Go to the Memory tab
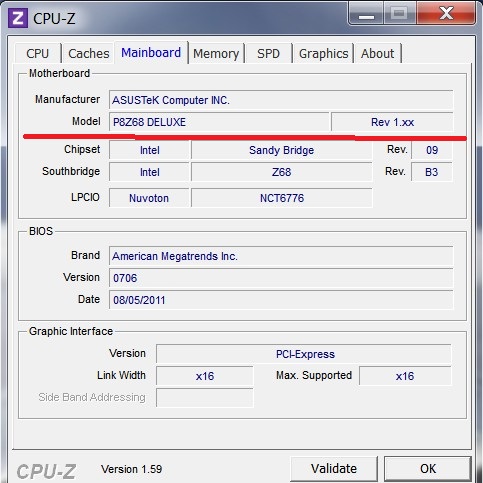 pyautogui.click(x=216, y=53)
